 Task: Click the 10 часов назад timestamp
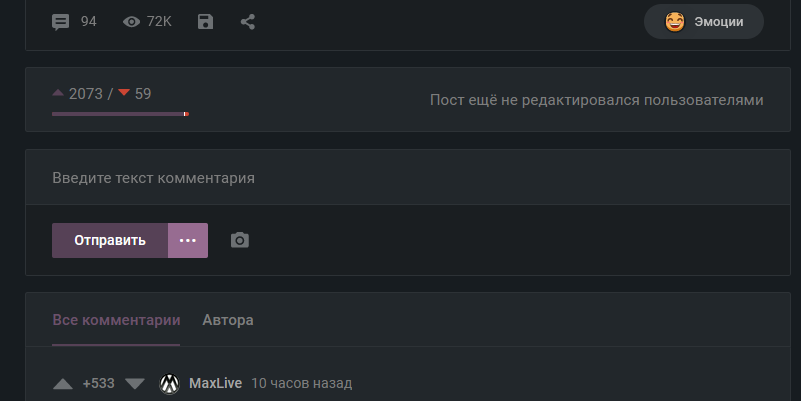[302, 383]
